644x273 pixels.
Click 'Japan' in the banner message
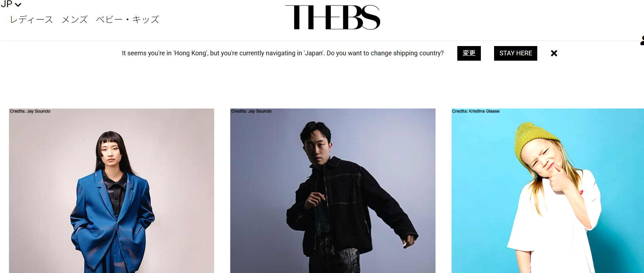tap(314, 53)
